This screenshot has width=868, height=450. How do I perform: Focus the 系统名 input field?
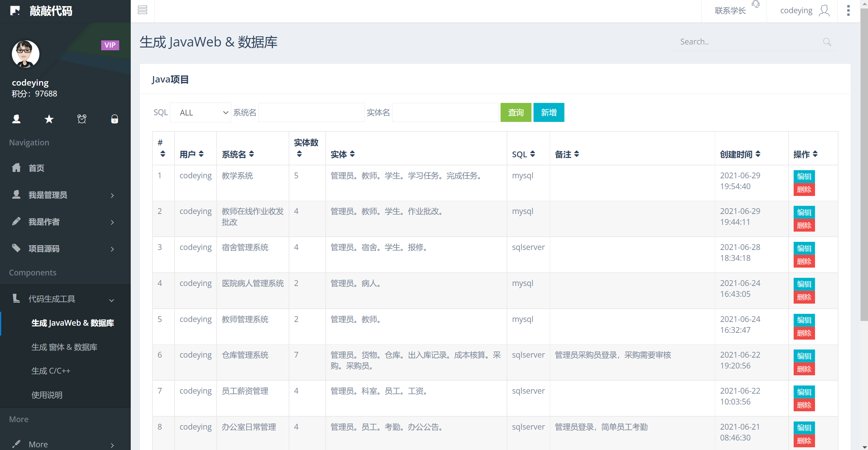click(x=311, y=112)
